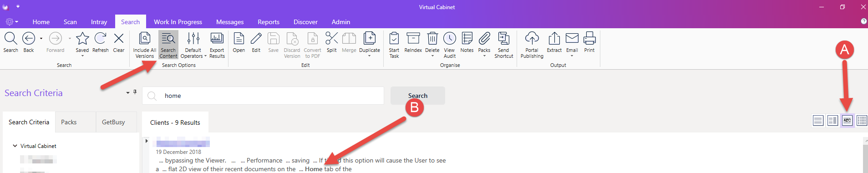Switch to the Packs tab
868x173 pixels.
[69, 122]
